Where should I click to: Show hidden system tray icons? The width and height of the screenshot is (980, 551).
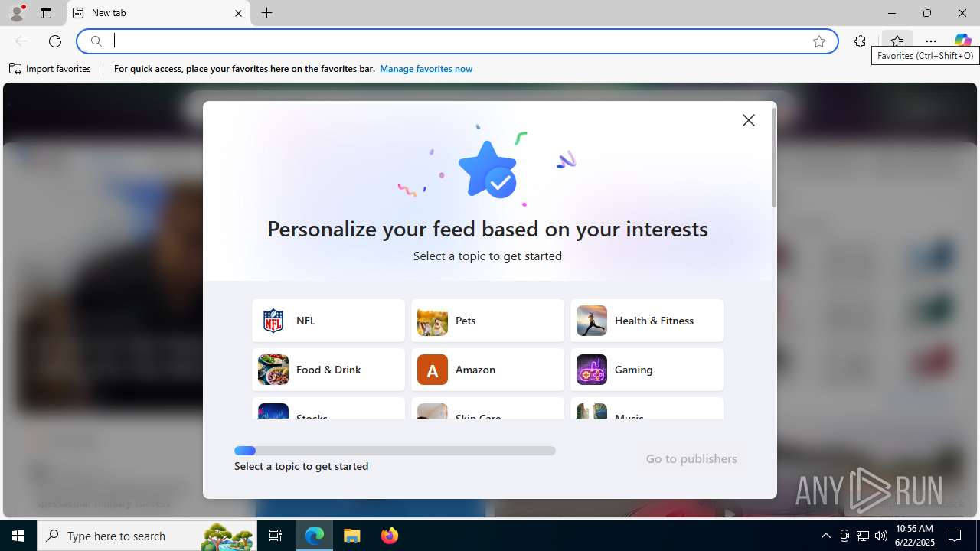click(x=825, y=536)
